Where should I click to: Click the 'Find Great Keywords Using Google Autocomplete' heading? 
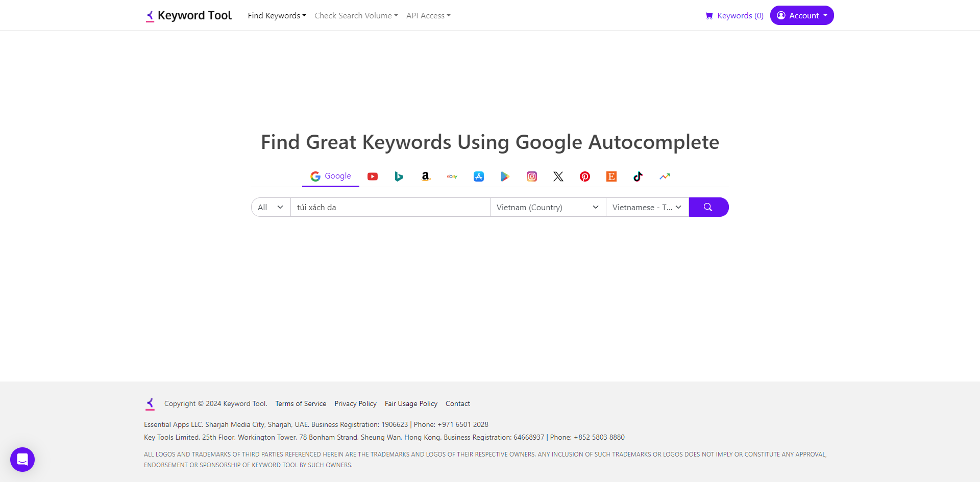[x=490, y=142]
